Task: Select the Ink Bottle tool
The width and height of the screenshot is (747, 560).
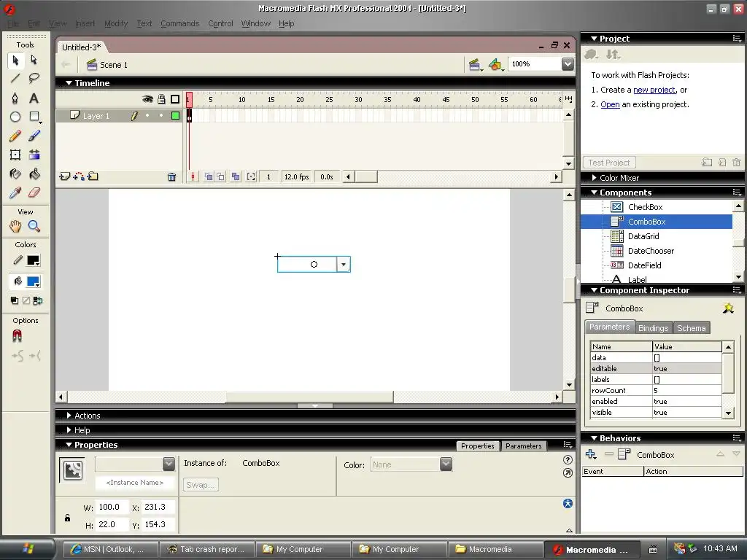Action: point(15,174)
